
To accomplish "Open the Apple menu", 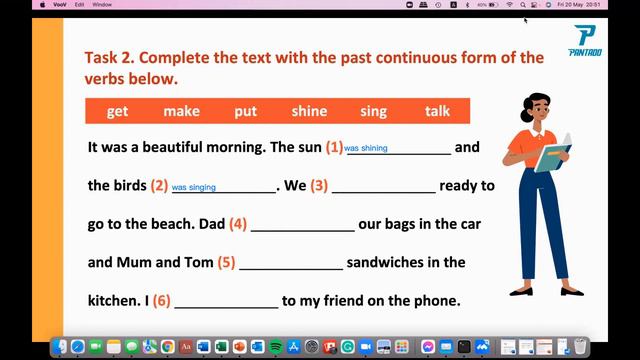I will [x=42, y=4].
